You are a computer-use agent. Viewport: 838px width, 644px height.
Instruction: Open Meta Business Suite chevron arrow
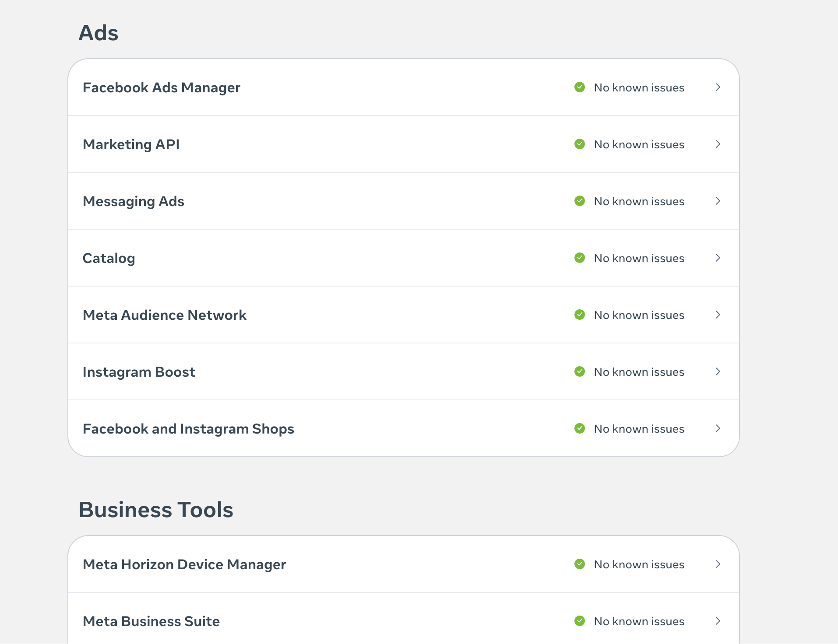[x=718, y=621]
